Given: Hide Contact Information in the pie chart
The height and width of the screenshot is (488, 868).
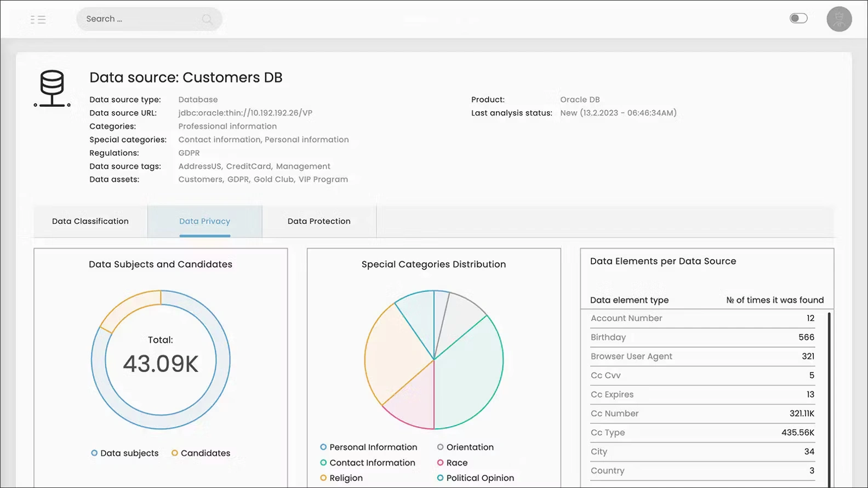Looking at the screenshot, I should click(323, 463).
